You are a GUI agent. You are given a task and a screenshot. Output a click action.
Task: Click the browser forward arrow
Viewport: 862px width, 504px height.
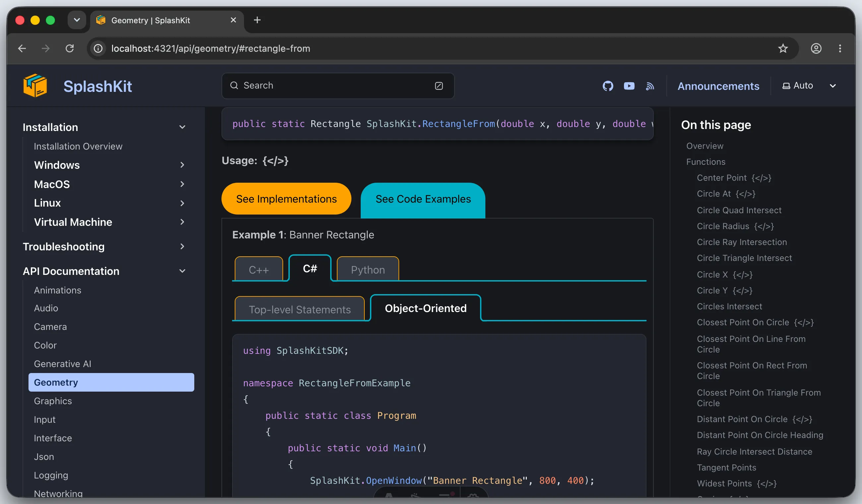point(45,49)
